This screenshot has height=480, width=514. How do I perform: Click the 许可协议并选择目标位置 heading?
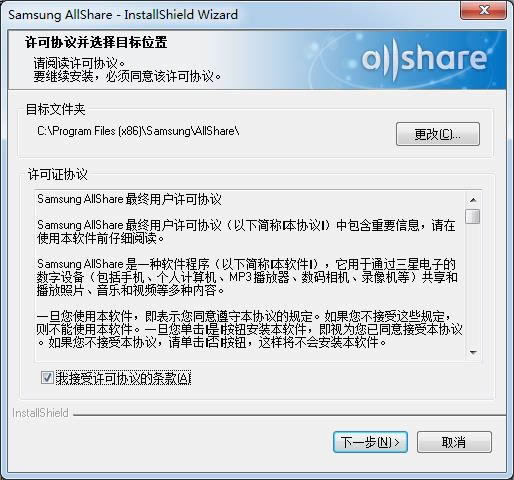(x=96, y=42)
